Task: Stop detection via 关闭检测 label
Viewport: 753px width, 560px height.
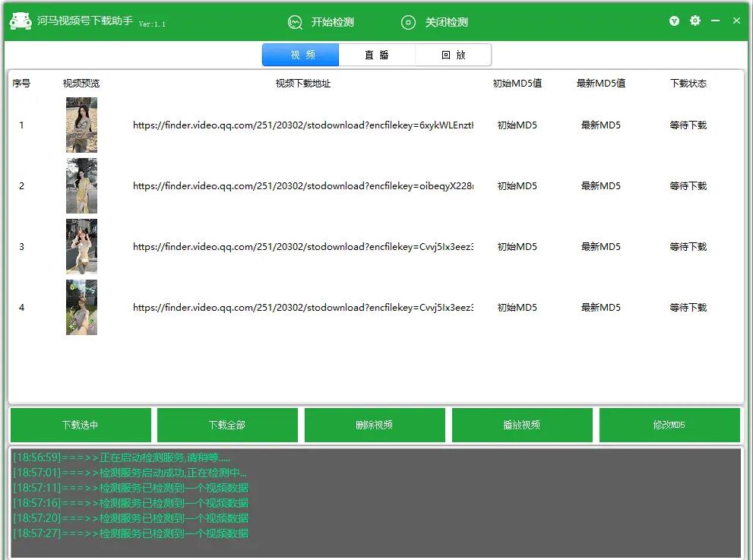Action: click(446, 22)
